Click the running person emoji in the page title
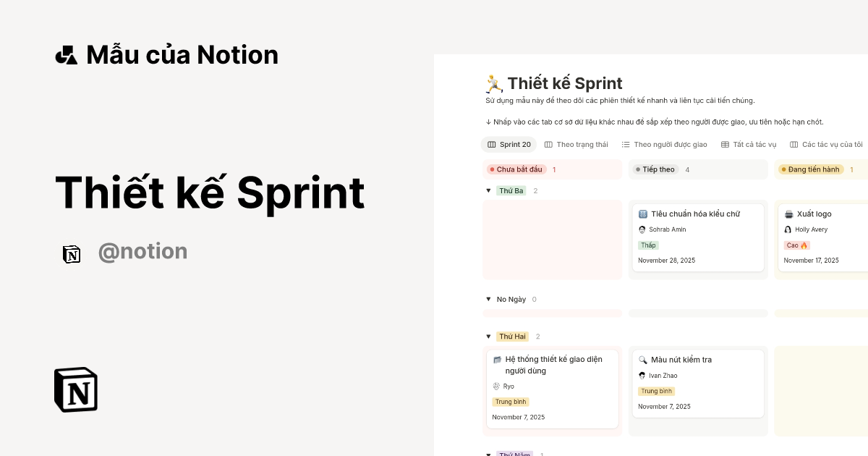The width and height of the screenshot is (868, 456). point(493,83)
